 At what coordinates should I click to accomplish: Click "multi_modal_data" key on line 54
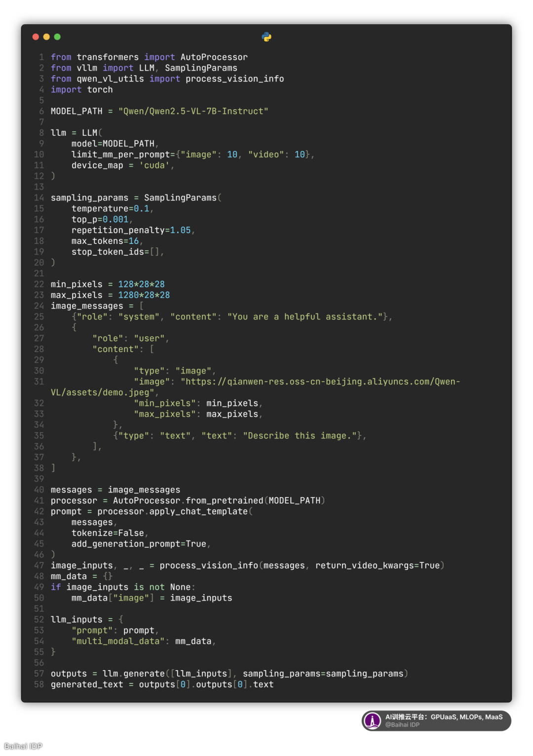point(118,641)
